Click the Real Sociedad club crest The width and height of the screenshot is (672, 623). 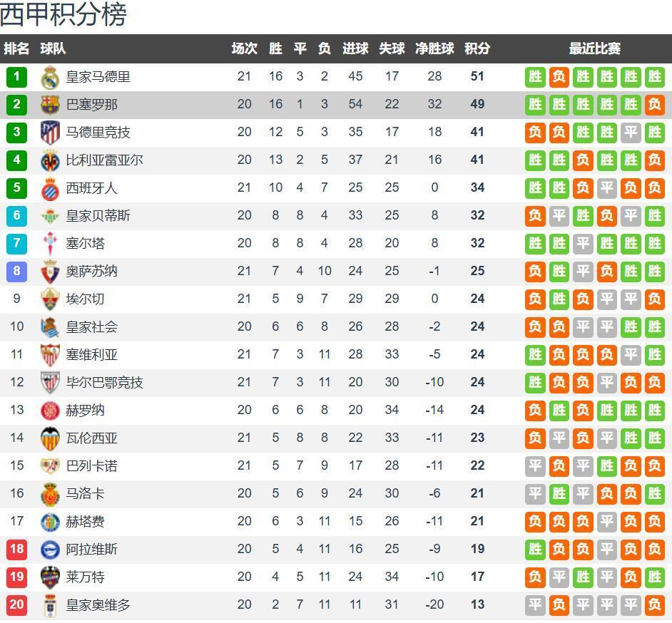click(49, 327)
